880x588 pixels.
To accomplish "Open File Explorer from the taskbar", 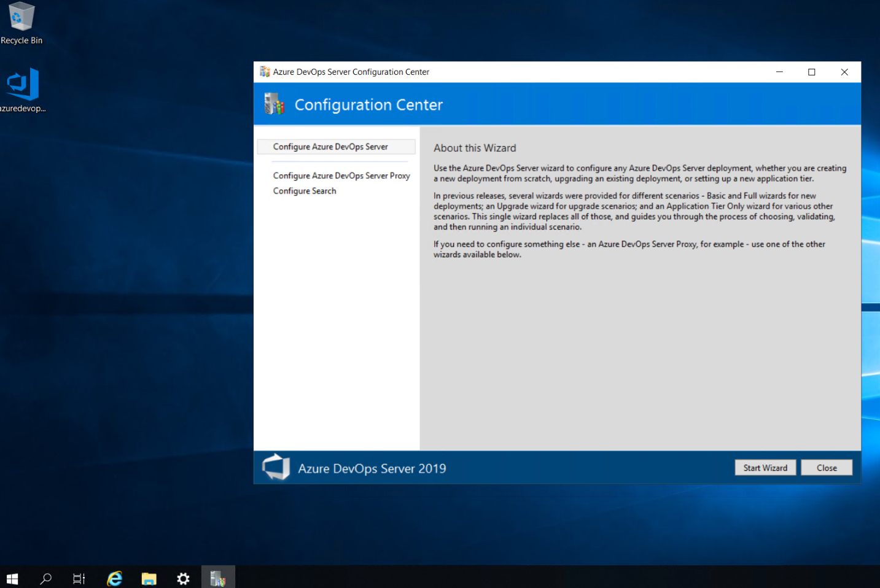I will pyautogui.click(x=149, y=578).
